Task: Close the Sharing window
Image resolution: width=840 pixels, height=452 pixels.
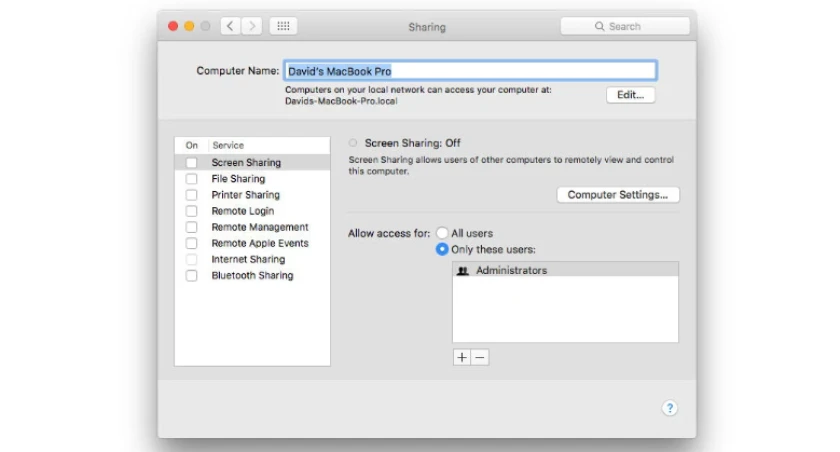Action: coord(173,26)
